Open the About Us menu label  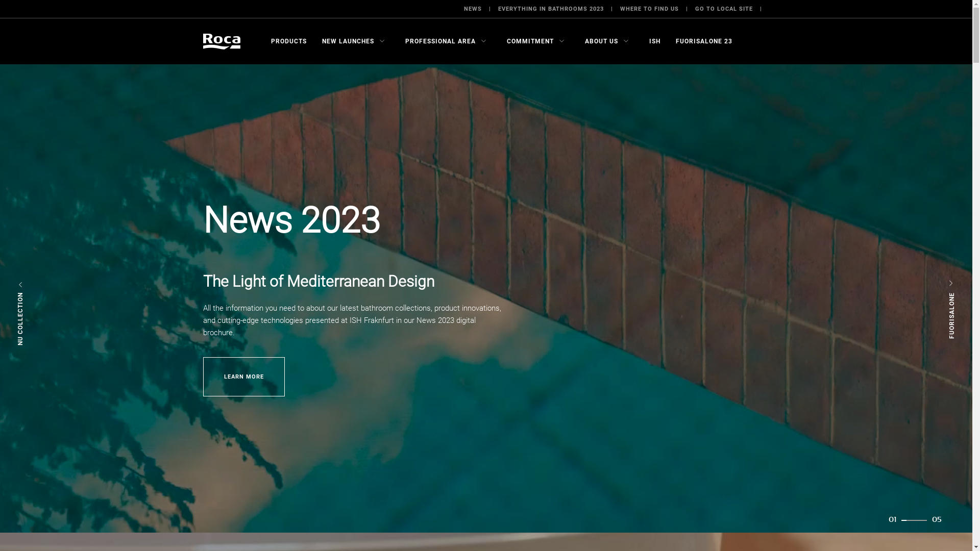(601, 41)
